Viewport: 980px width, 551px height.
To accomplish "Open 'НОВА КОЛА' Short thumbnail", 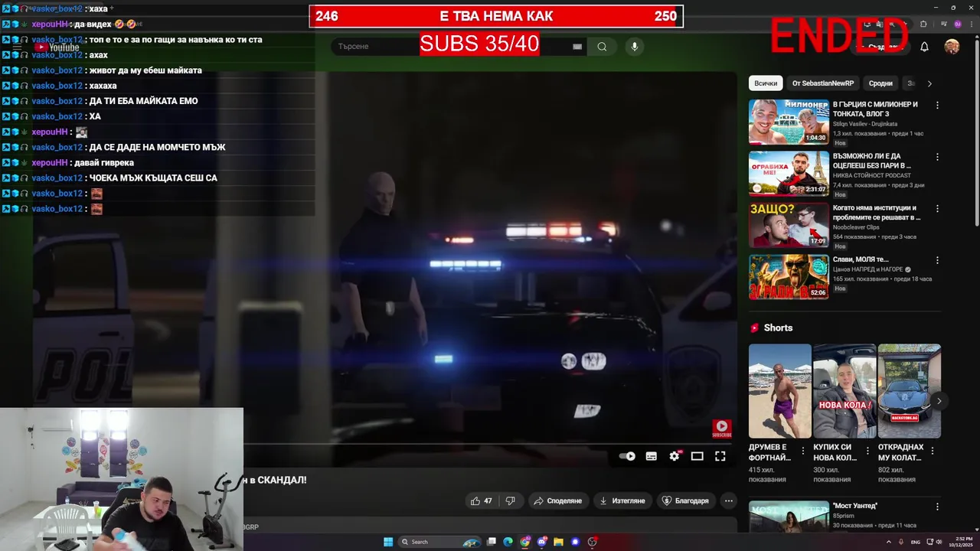I will tap(844, 390).
